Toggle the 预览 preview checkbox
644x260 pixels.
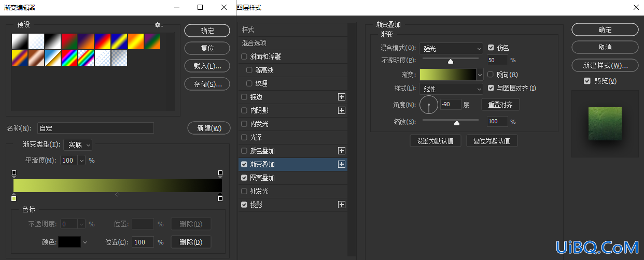[x=587, y=81]
